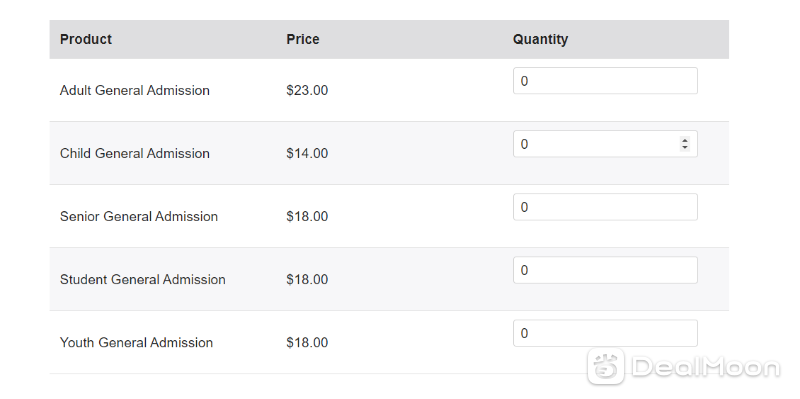Screen dimensions: 800x399
Task: Click the Quantity column header
Action: pos(540,39)
